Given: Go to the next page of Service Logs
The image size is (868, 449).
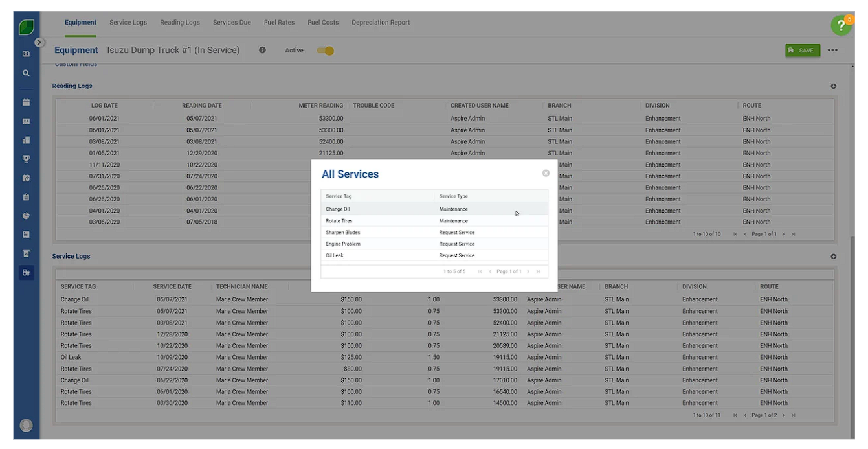Looking at the screenshot, I should click(x=783, y=415).
